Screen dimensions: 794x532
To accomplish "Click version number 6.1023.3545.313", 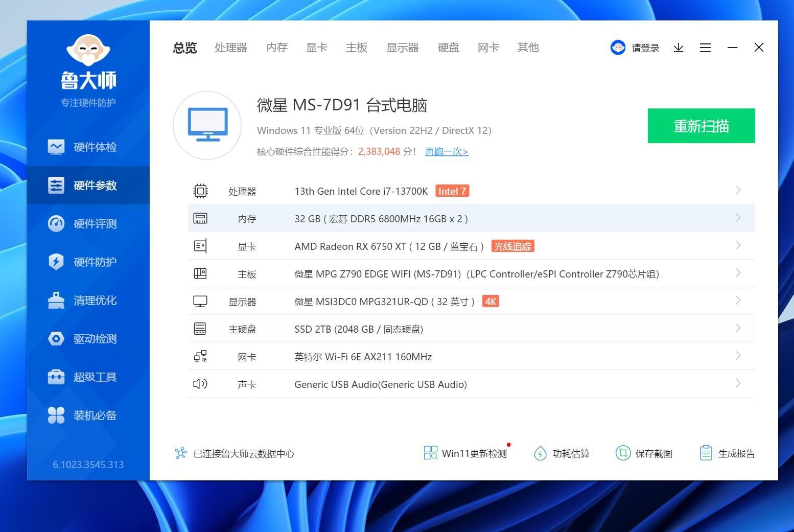I will point(88,465).
